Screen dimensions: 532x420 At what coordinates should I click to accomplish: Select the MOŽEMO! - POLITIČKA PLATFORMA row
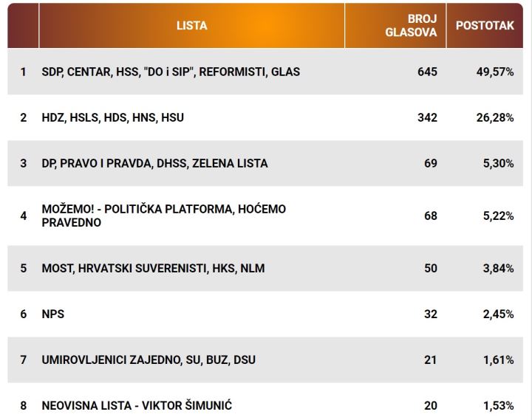pyautogui.click(x=265, y=216)
